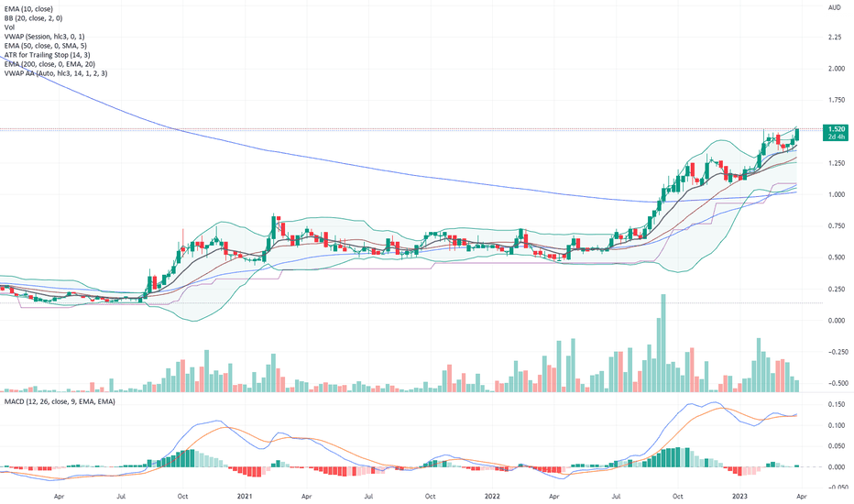Screen dimensions: 854x504
Task: Click the 2023 label on time axis
Action: 739,497
